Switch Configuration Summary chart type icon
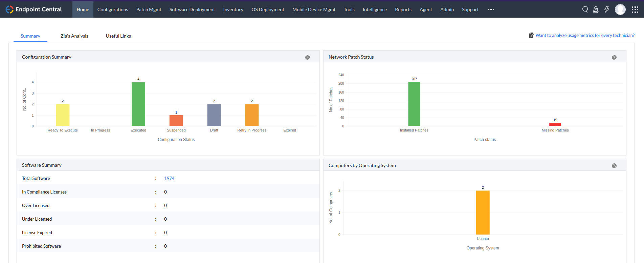 (308, 57)
